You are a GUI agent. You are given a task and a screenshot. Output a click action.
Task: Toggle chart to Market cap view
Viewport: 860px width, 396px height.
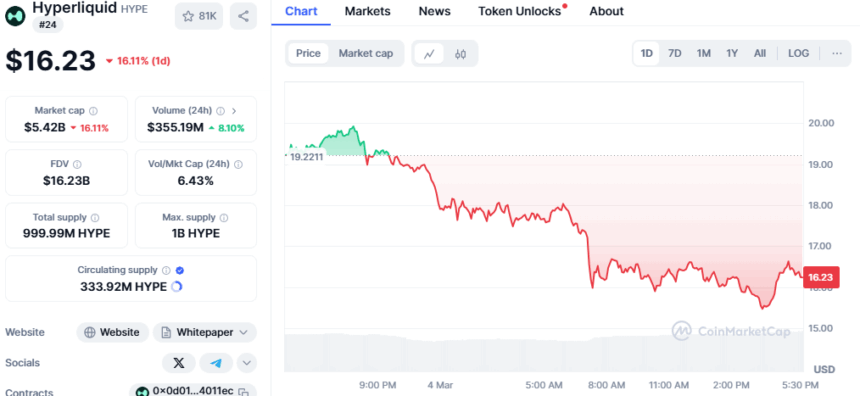(x=366, y=53)
